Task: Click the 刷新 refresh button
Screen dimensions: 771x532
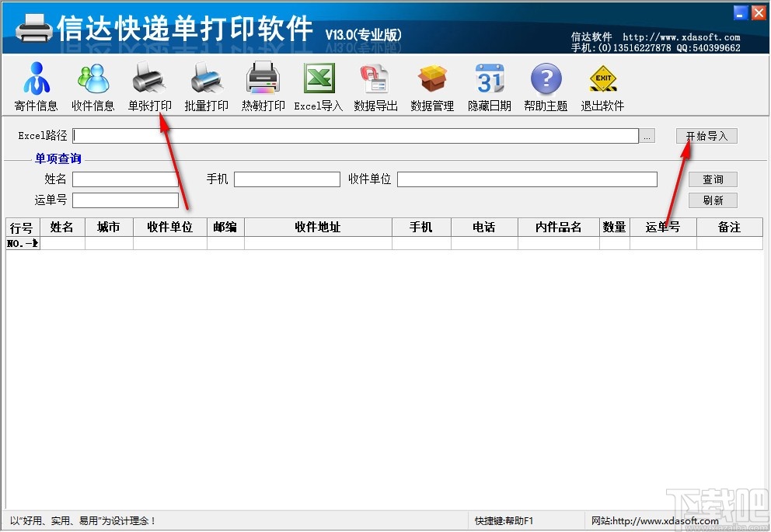Action: [x=713, y=200]
